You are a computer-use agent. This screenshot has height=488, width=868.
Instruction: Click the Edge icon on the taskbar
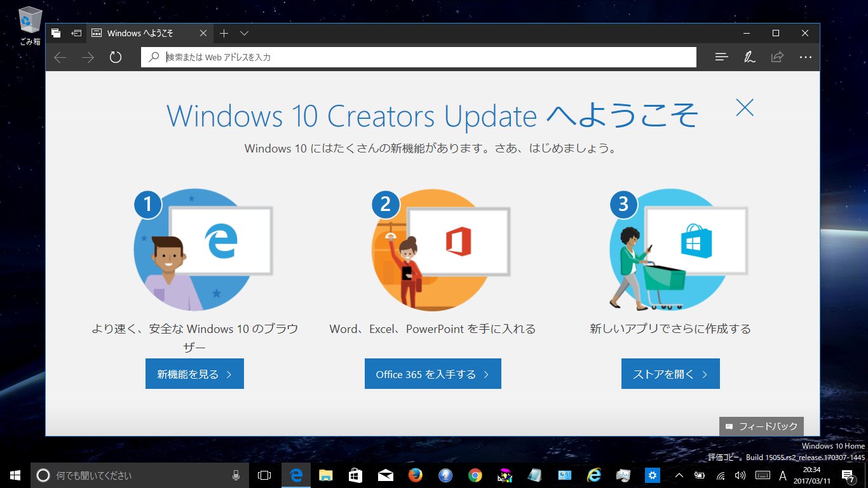tap(295, 475)
